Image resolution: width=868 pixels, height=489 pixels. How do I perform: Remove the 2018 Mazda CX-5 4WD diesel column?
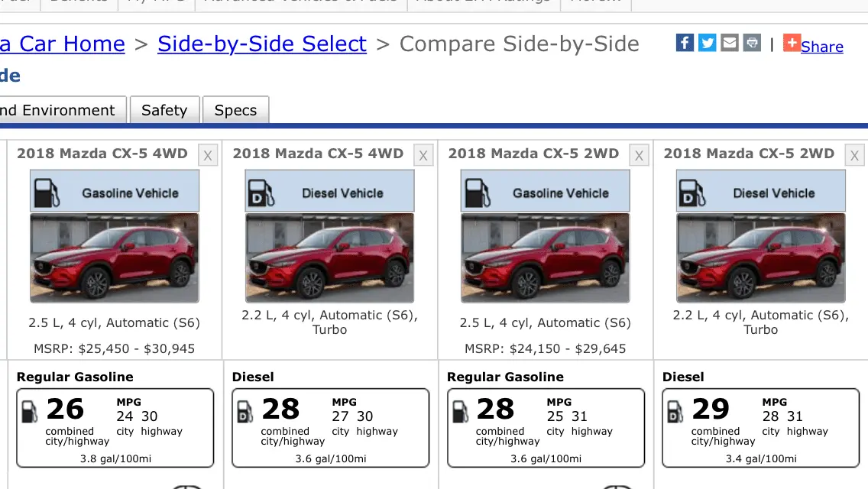pos(423,156)
